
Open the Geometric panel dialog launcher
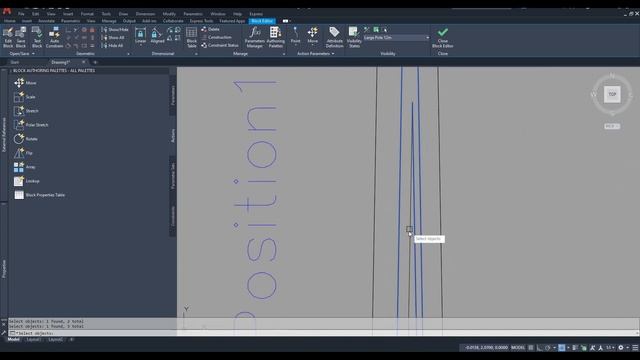point(128,54)
